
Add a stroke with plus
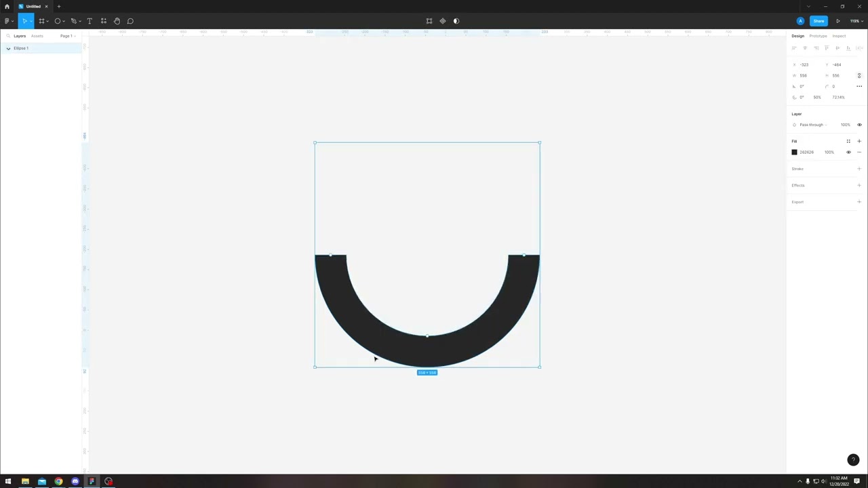[859, 169]
